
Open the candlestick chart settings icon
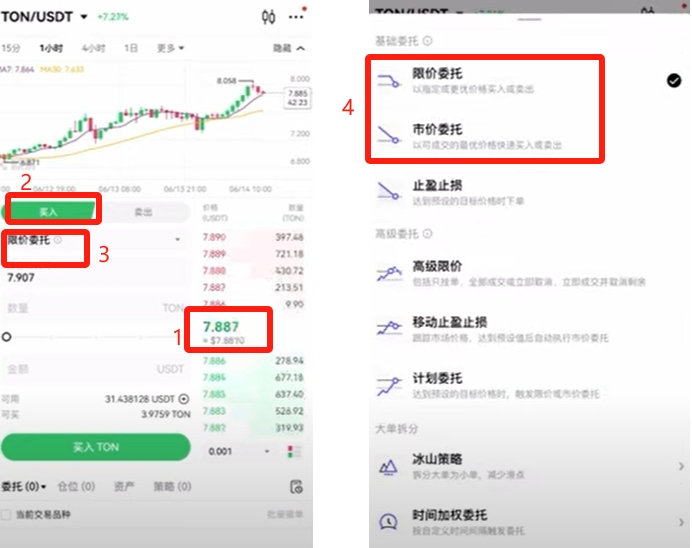(x=269, y=17)
